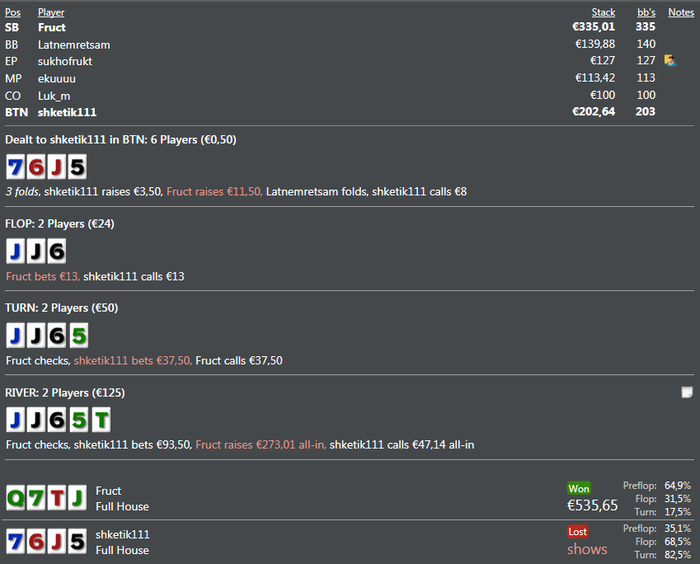The image size is (700, 564).
Task: Click the 'shows' link for shketik111
Action: point(587,549)
